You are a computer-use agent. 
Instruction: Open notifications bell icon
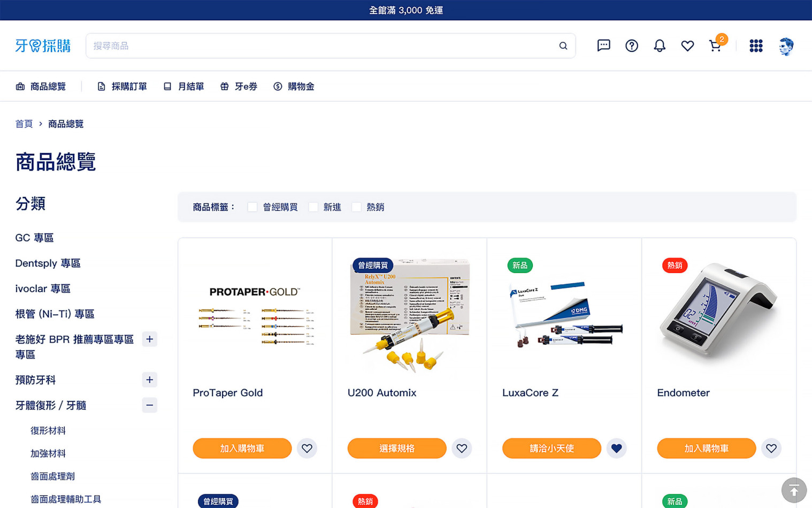point(660,46)
